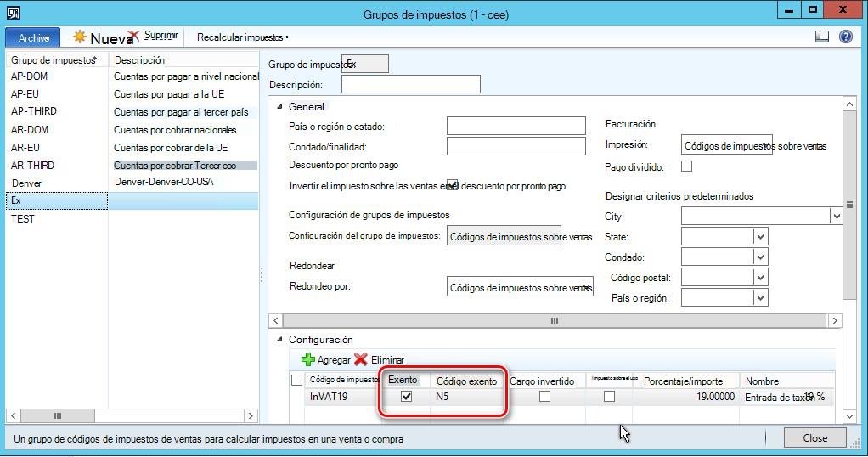
Task: Click Eliminar to remove tax code
Action: pyautogui.click(x=379, y=359)
